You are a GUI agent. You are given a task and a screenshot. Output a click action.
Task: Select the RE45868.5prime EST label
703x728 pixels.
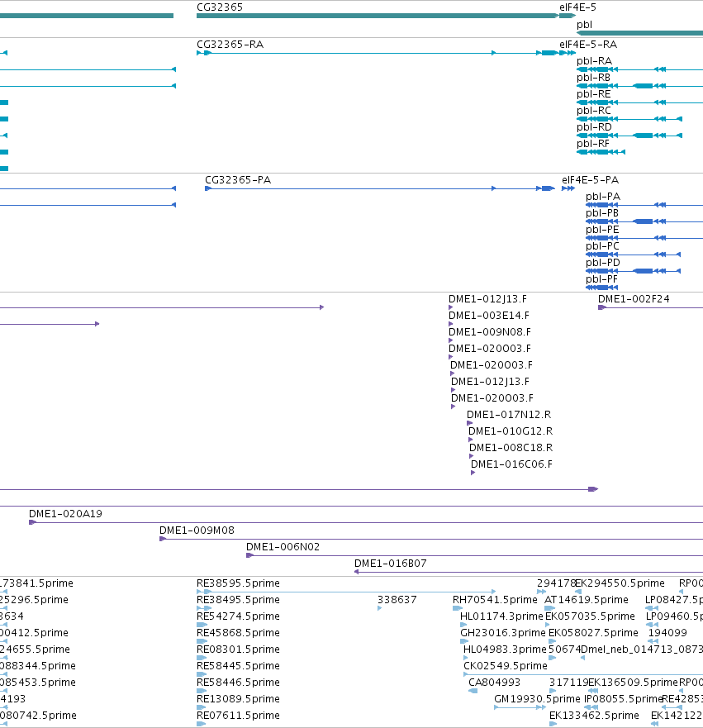[238, 633]
